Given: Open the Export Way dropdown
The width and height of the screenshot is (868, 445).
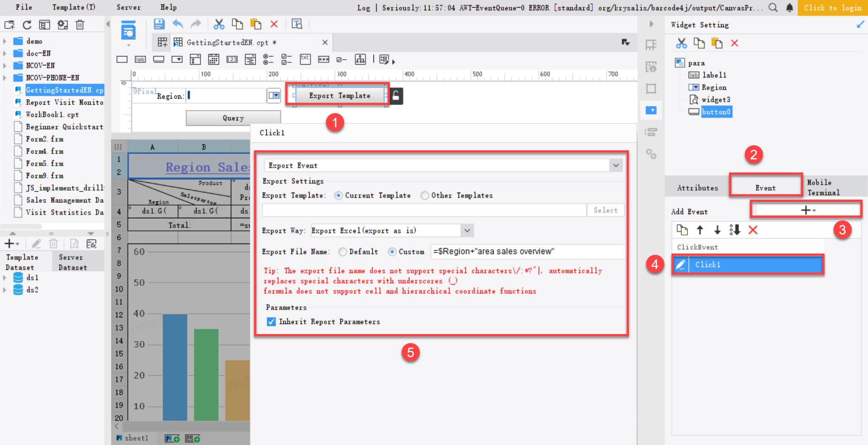Looking at the screenshot, I should pos(467,231).
